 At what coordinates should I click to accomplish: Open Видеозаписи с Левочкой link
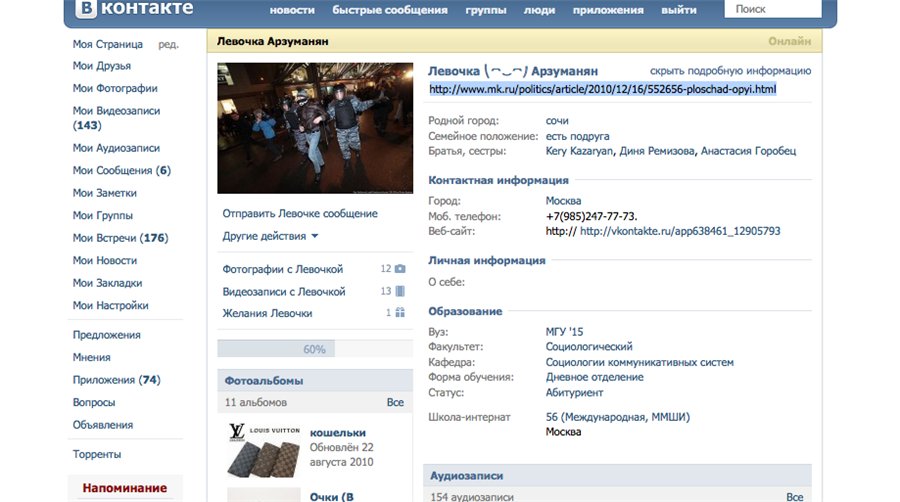point(284,291)
